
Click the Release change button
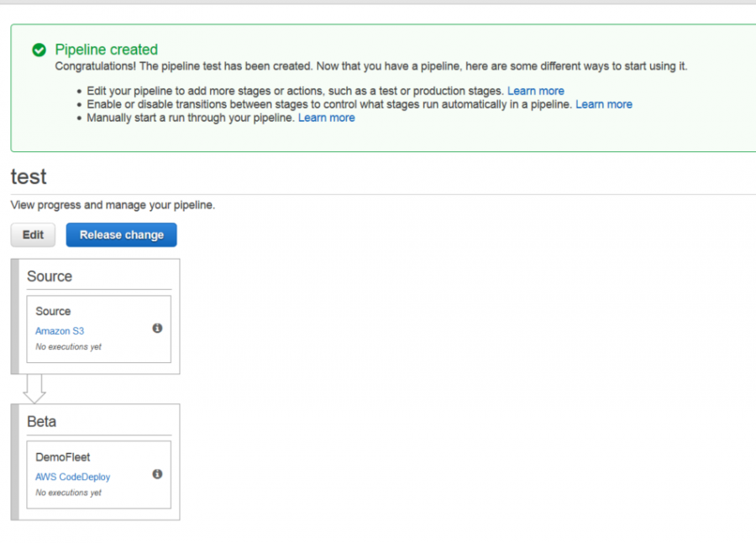point(122,235)
